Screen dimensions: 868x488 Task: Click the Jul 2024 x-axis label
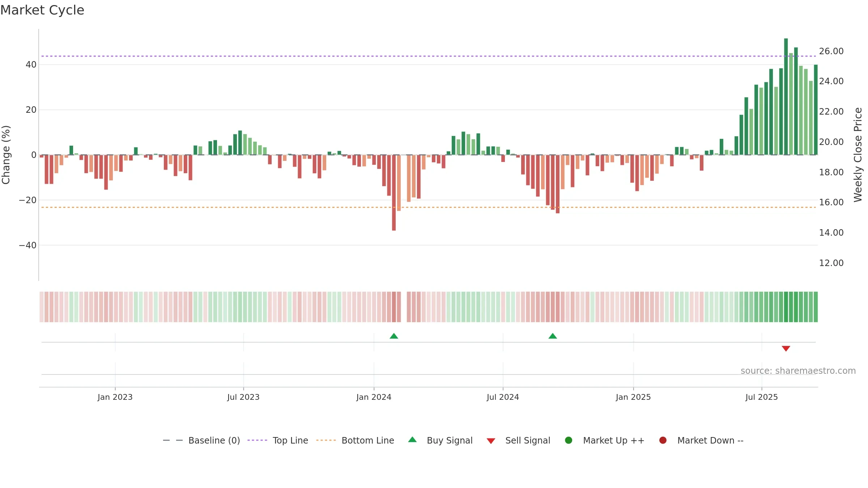(503, 397)
